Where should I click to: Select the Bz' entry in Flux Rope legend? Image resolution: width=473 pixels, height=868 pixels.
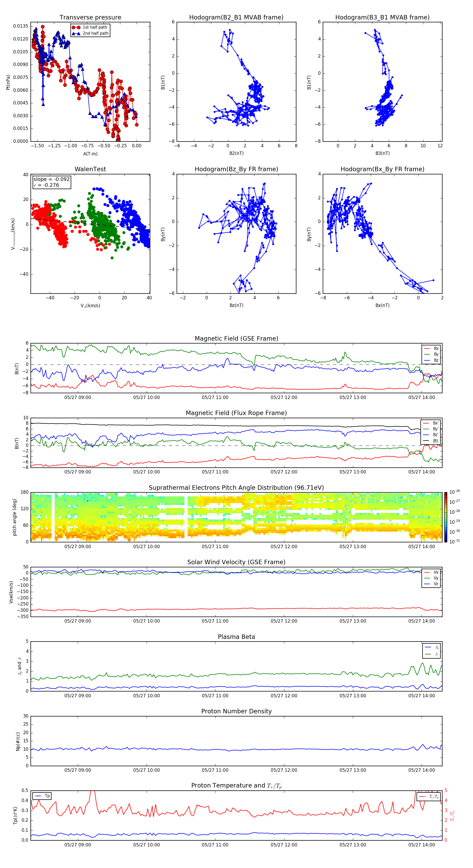[431, 435]
